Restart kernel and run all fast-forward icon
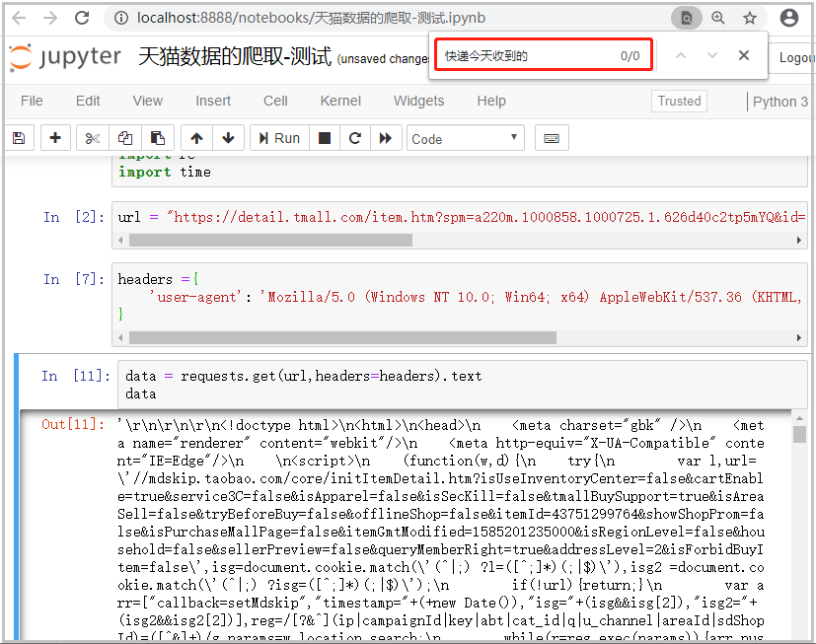 point(386,138)
